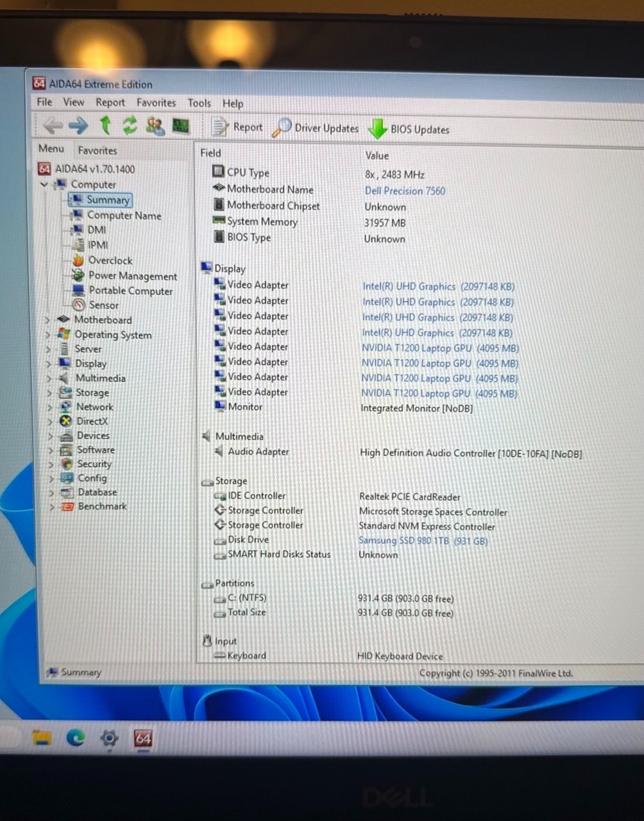
Task: Open Samsung SSD 980 1TB link
Action: pyautogui.click(x=423, y=541)
